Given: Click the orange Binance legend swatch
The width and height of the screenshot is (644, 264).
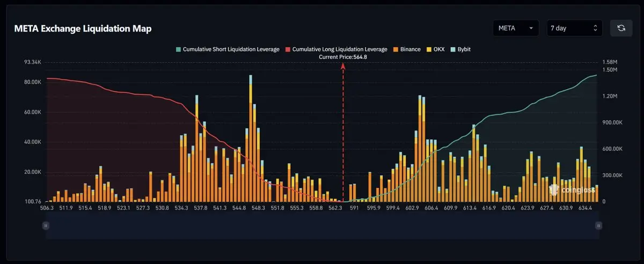Looking at the screenshot, I should [396, 49].
